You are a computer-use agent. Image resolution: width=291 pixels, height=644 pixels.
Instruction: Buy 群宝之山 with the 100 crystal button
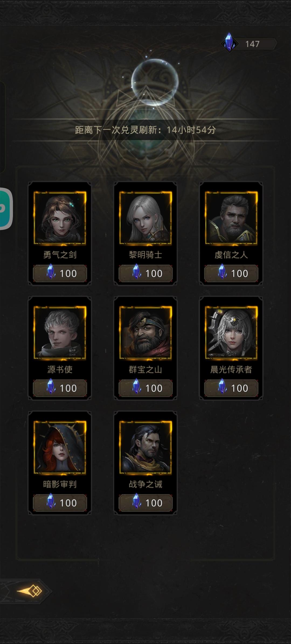145,388
